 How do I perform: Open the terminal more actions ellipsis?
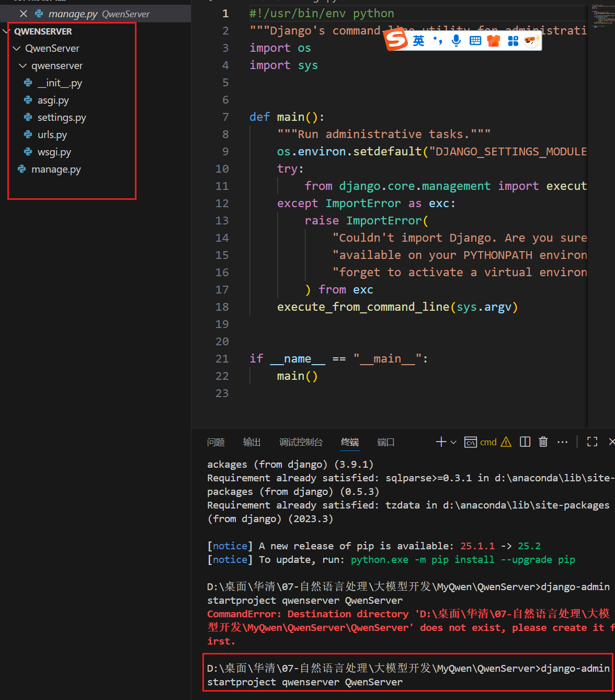click(562, 442)
